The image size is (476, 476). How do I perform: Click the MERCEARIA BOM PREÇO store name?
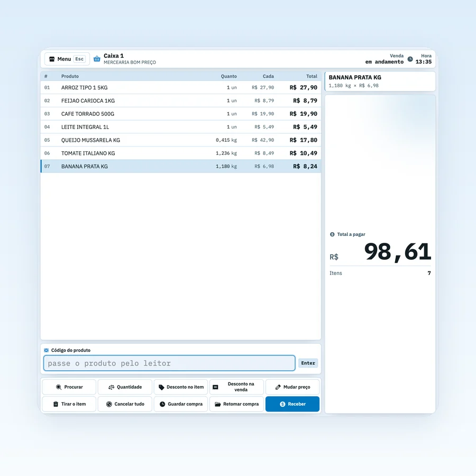coord(130,62)
